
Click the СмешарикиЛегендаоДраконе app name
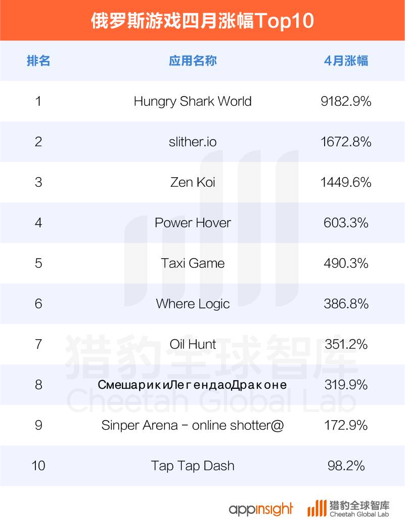[193, 385]
